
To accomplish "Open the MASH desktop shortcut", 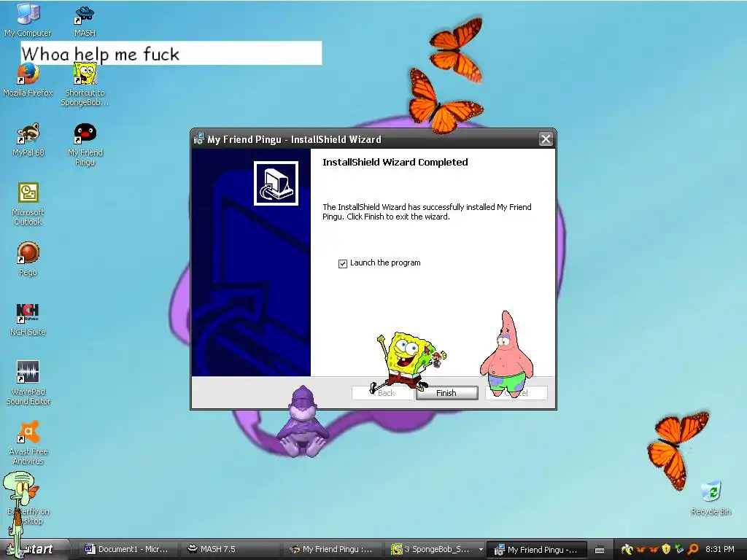I will coord(85,20).
